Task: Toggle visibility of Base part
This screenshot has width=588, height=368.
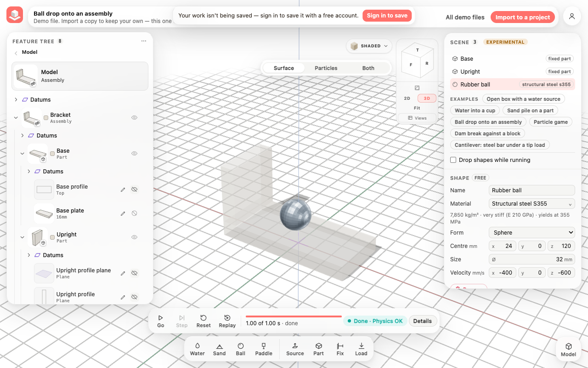Action: pos(135,154)
